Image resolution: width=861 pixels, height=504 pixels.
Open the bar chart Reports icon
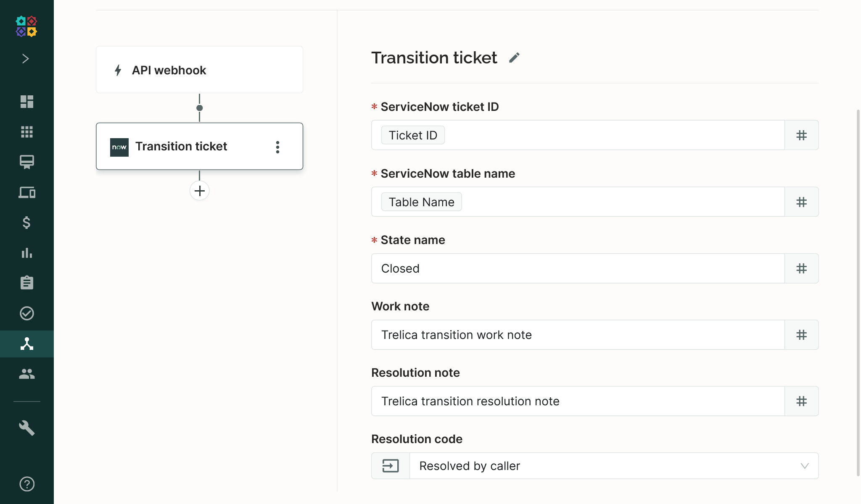[27, 253]
